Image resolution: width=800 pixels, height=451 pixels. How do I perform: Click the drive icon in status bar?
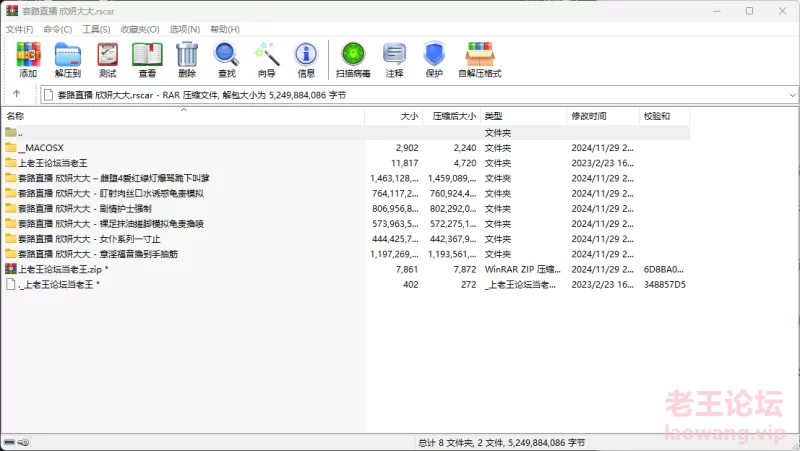coord(10,442)
